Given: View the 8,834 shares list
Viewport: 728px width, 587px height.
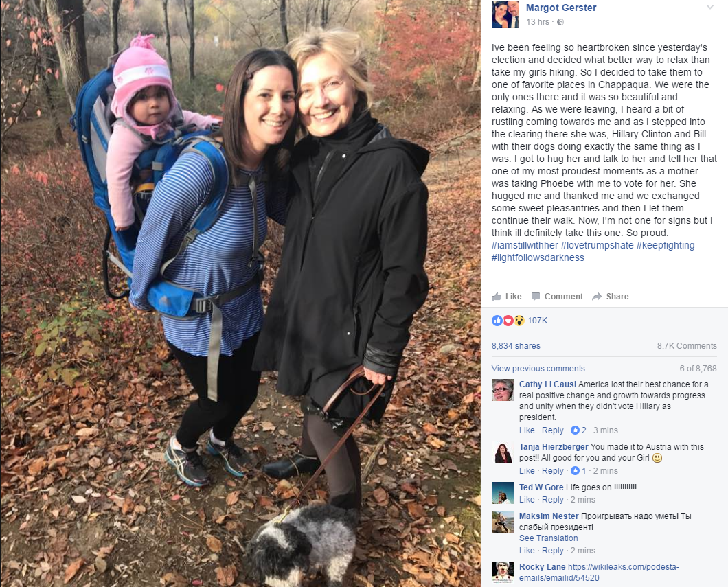Looking at the screenshot, I should [x=516, y=346].
